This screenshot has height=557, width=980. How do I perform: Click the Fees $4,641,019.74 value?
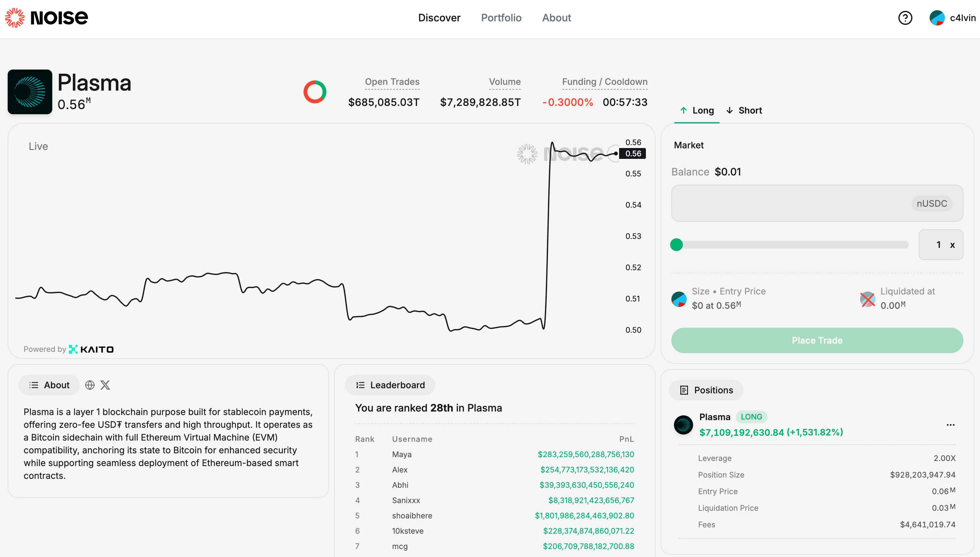927,524
